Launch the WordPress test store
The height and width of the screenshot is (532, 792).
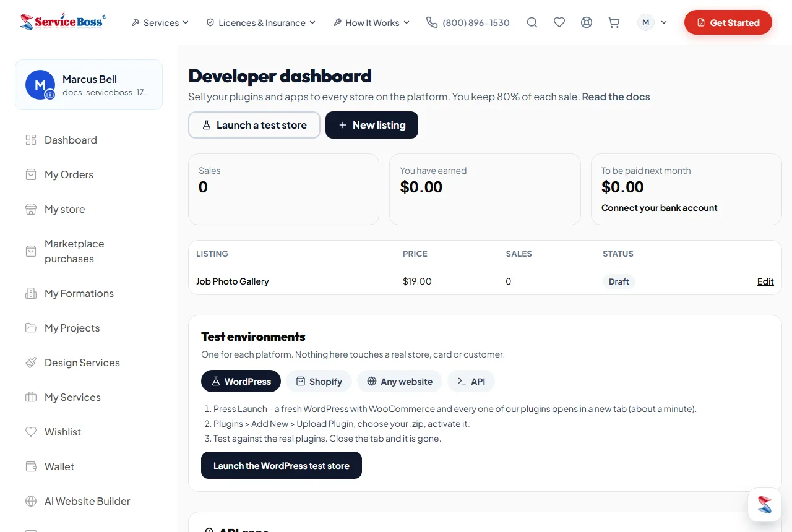(282, 465)
